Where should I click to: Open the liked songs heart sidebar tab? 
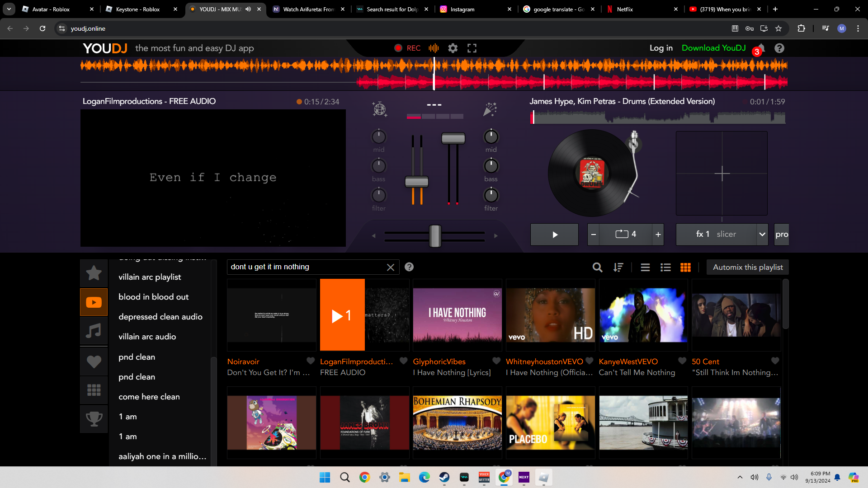pos(94,361)
